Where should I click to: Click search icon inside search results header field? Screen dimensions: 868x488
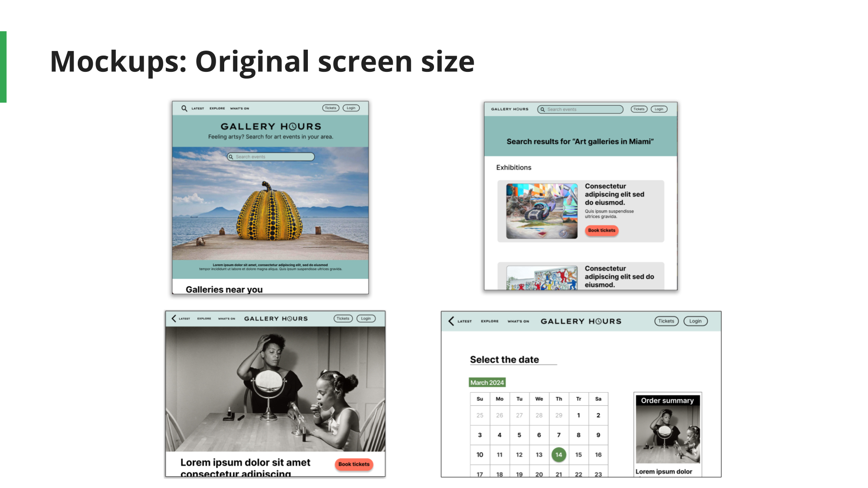(542, 109)
